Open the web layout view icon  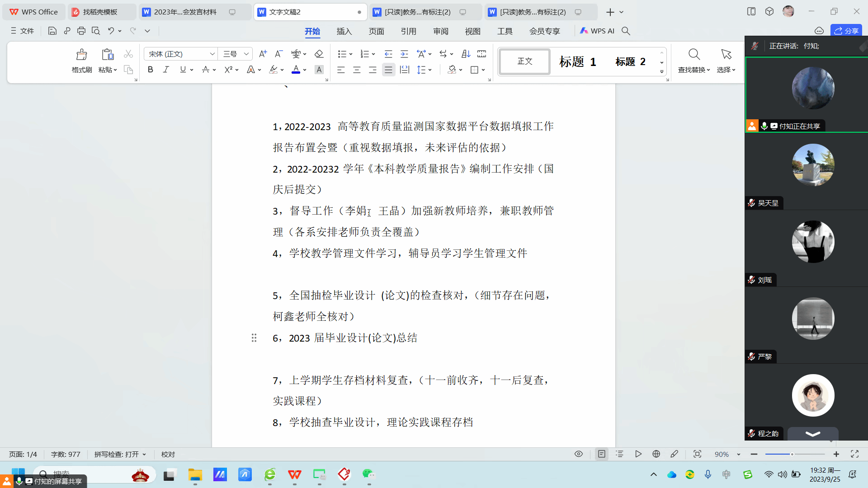656,454
